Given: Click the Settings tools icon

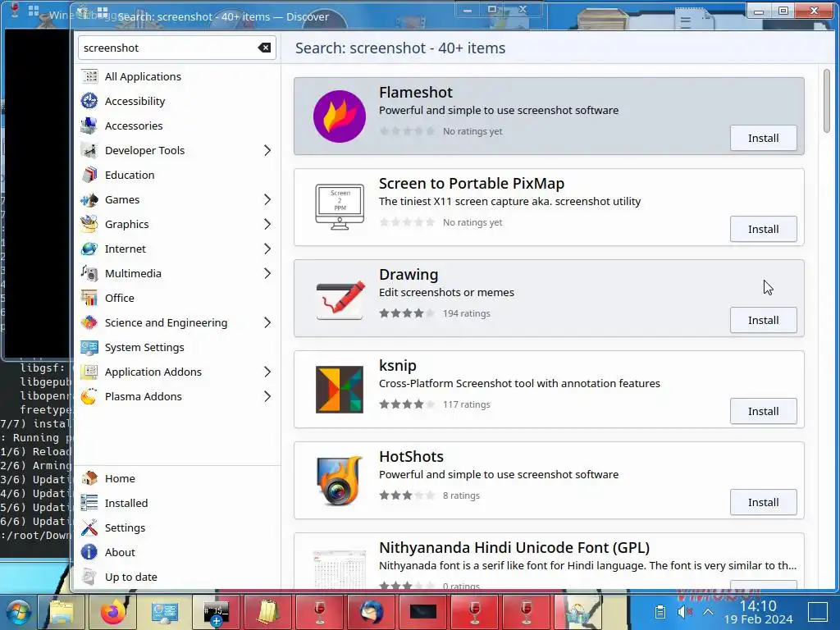Looking at the screenshot, I should 89,527.
